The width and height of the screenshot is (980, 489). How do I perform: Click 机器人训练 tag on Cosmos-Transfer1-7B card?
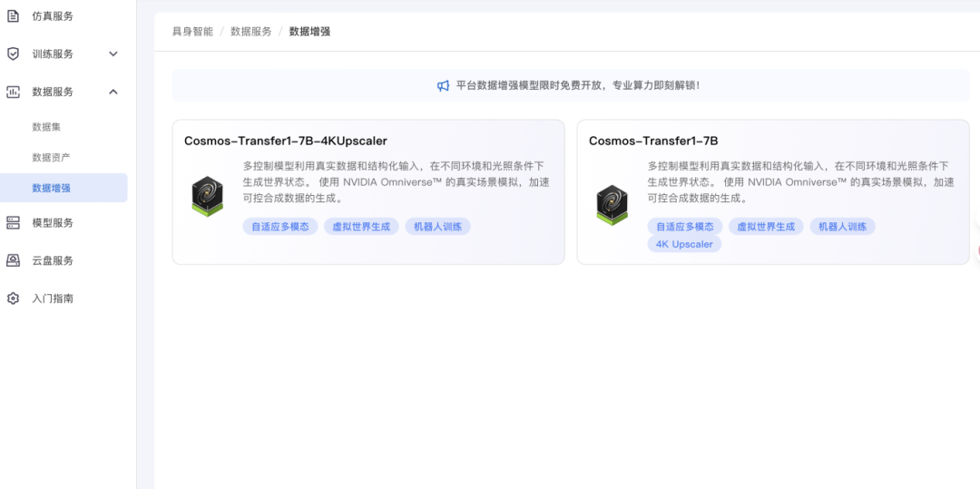click(842, 227)
